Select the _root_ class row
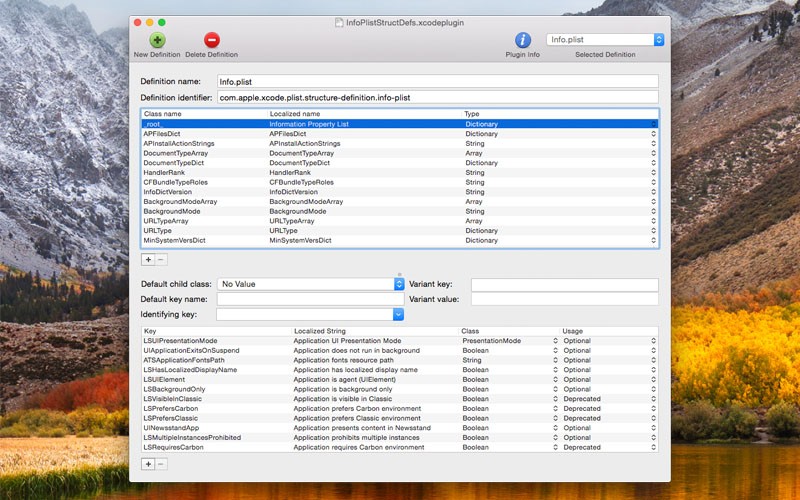The height and width of the screenshot is (500, 800). tap(399, 124)
